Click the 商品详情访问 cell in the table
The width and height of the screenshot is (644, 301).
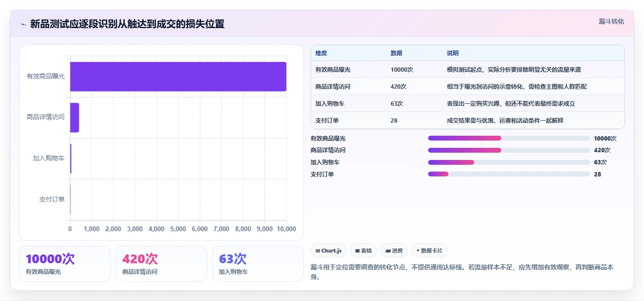[x=333, y=87]
